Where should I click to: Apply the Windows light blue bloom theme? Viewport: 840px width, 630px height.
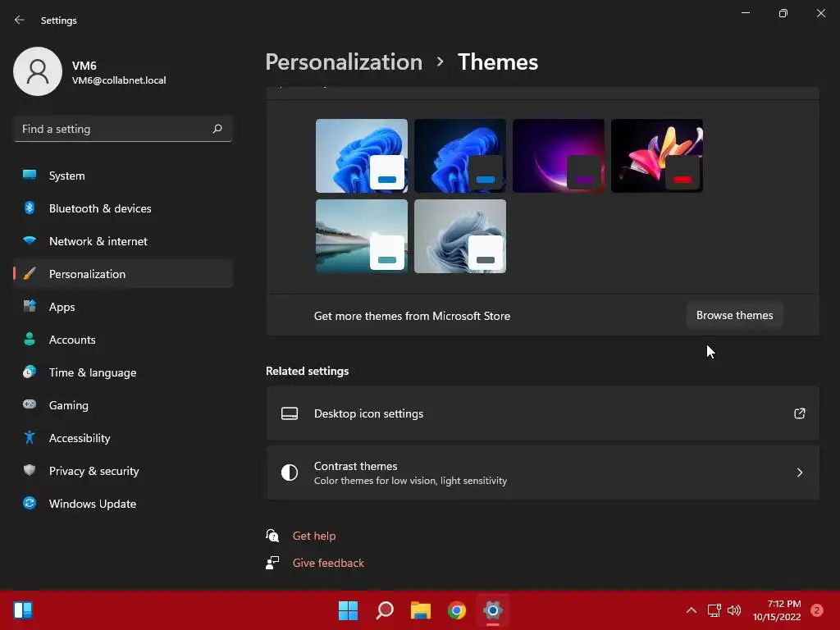point(362,156)
